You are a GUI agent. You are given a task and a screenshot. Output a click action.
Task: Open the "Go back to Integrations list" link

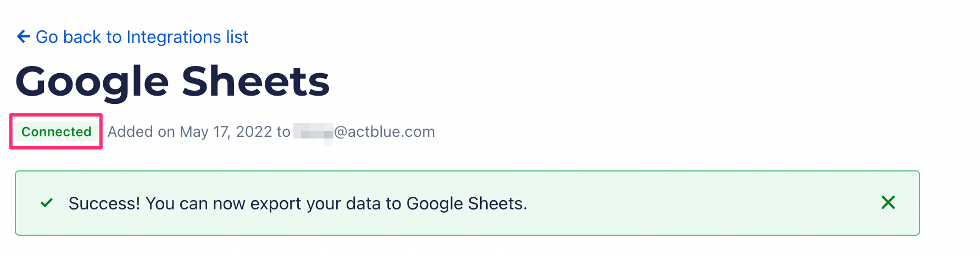tap(142, 37)
